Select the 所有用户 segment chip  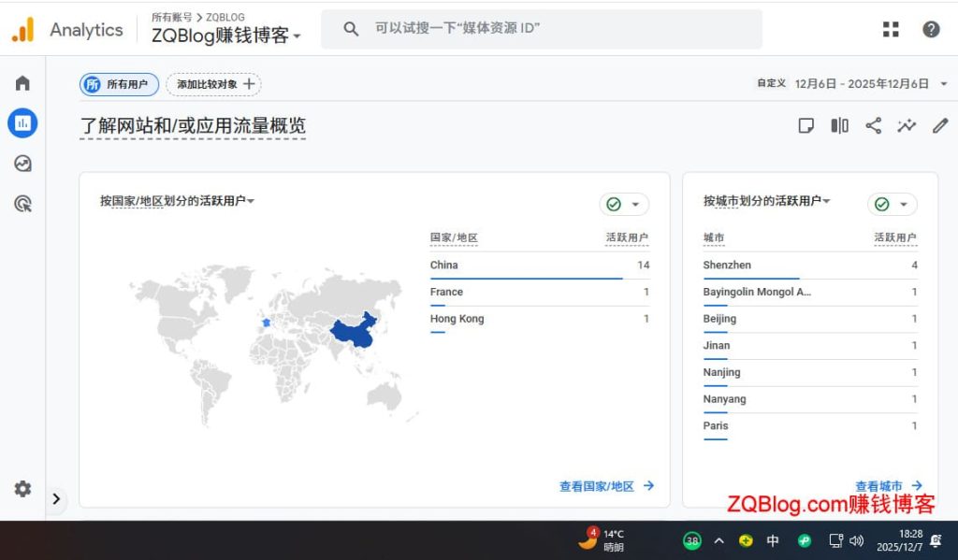[119, 83]
